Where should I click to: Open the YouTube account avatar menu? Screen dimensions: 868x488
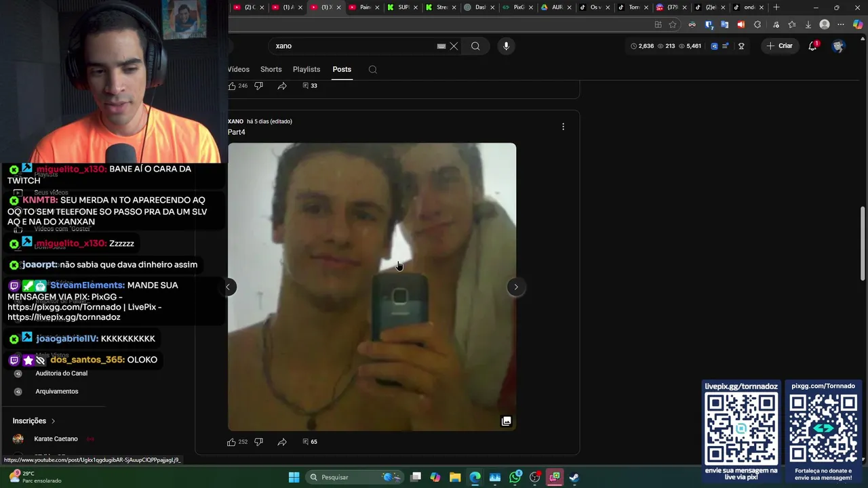click(x=838, y=46)
